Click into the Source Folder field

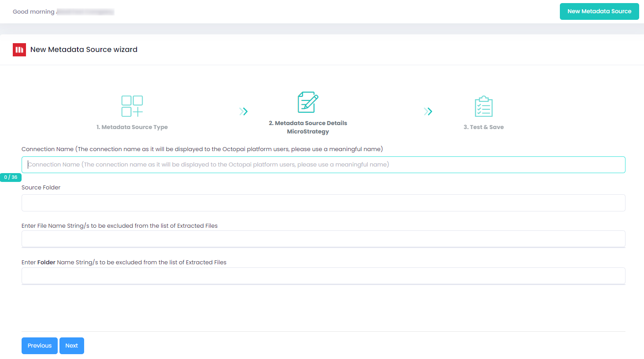click(x=323, y=203)
